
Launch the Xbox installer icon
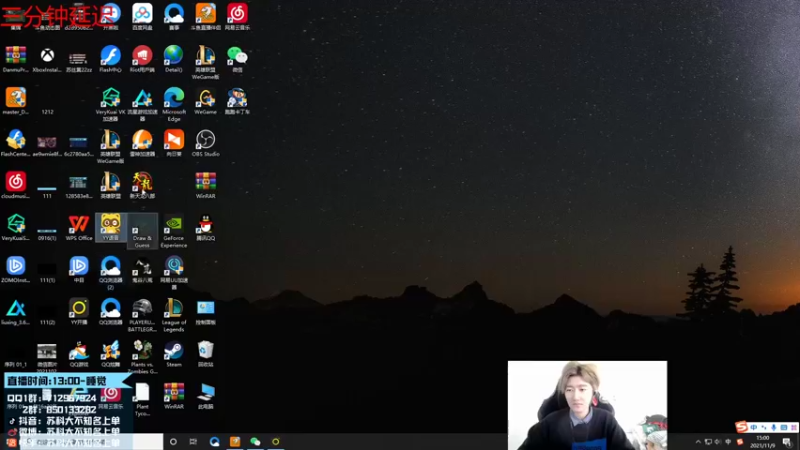(x=47, y=59)
